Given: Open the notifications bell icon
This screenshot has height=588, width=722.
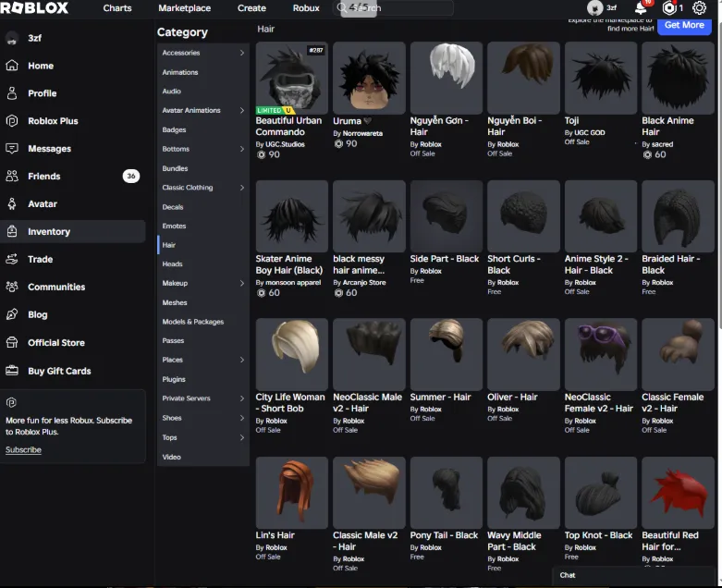Looking at the screenshot, I should (641, 7).
